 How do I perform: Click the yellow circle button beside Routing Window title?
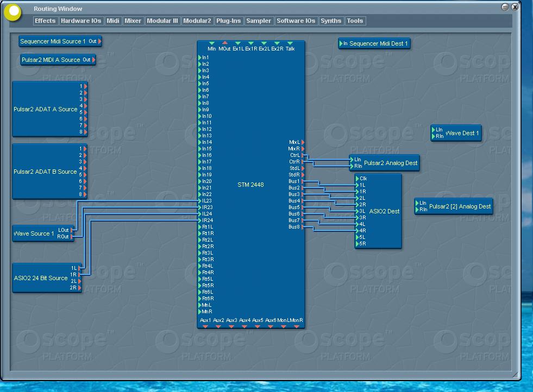(x=13, y=12)
